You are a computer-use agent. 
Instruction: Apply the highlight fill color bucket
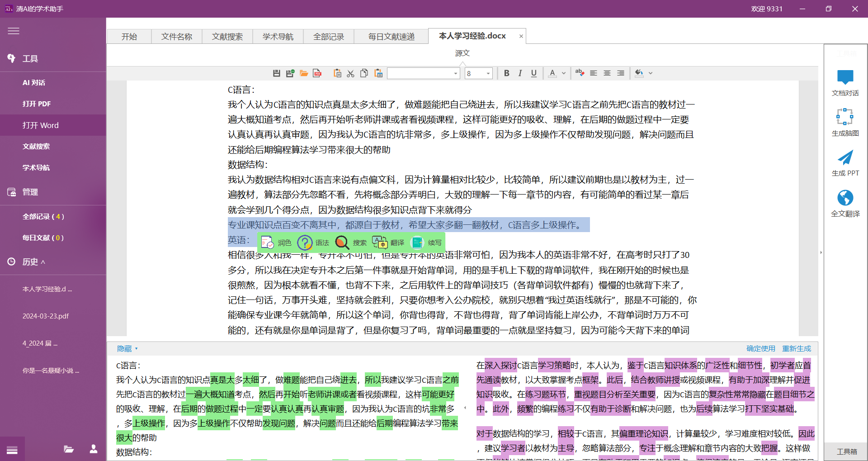pyautogui.click(x=639, y=73)
